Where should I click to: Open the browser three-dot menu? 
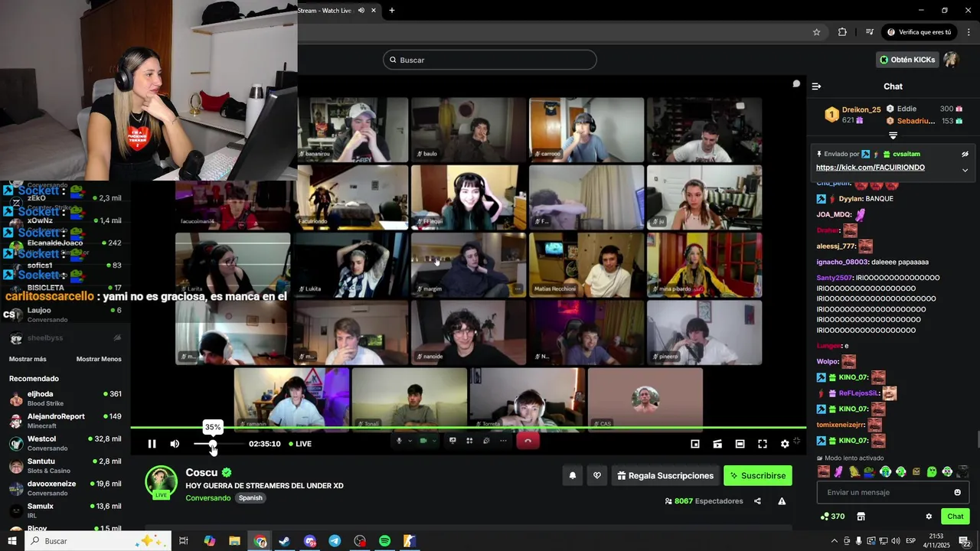[969, 32]
